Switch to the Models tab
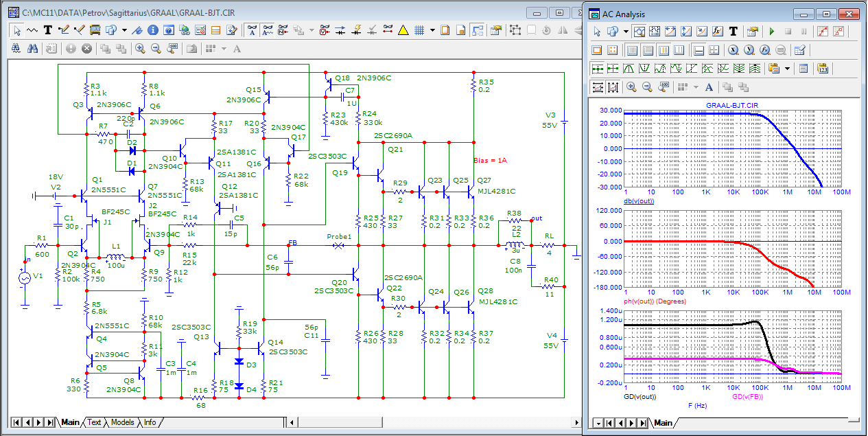 coord(122,422)
